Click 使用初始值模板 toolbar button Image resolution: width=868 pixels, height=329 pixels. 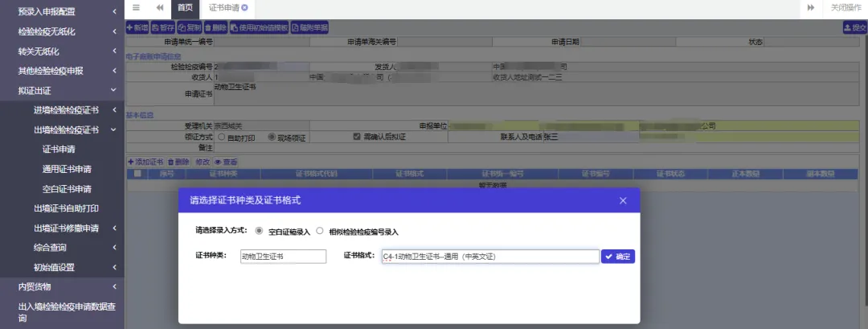pyautogui.click(x=260, y=27)
